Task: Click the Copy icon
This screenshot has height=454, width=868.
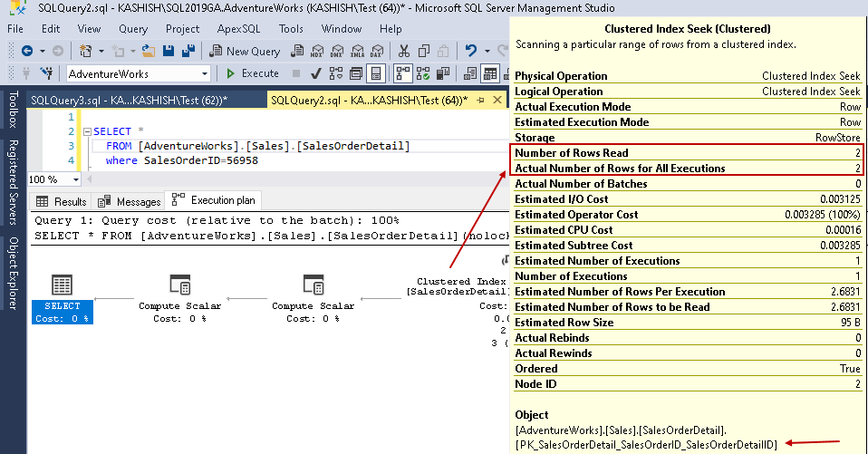Action: [x=424, y=51]
